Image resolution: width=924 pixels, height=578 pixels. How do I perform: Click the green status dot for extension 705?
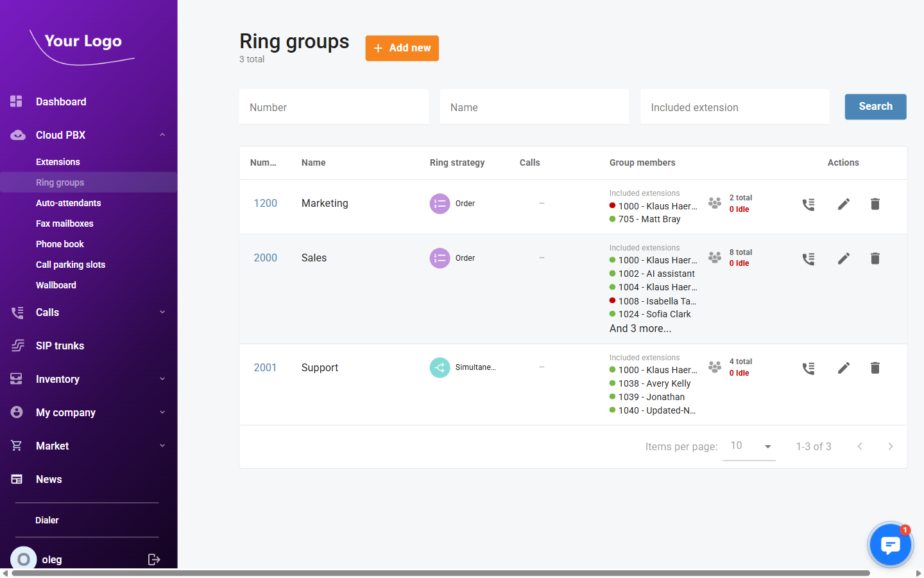[613, 219]
